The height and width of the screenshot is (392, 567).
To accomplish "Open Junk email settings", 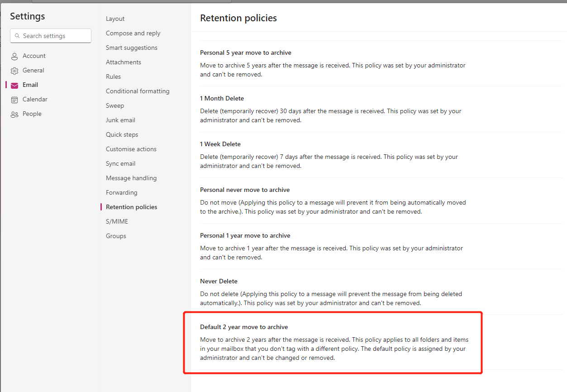I will pyautogui.click(x=120, y=120).
